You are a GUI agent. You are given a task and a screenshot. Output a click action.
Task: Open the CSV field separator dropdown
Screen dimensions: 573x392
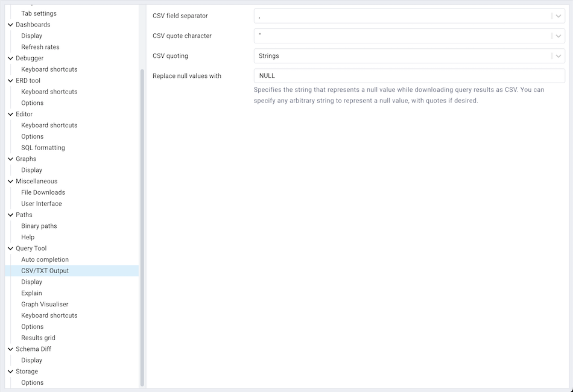pyautogui.click(x=558, y=16)
